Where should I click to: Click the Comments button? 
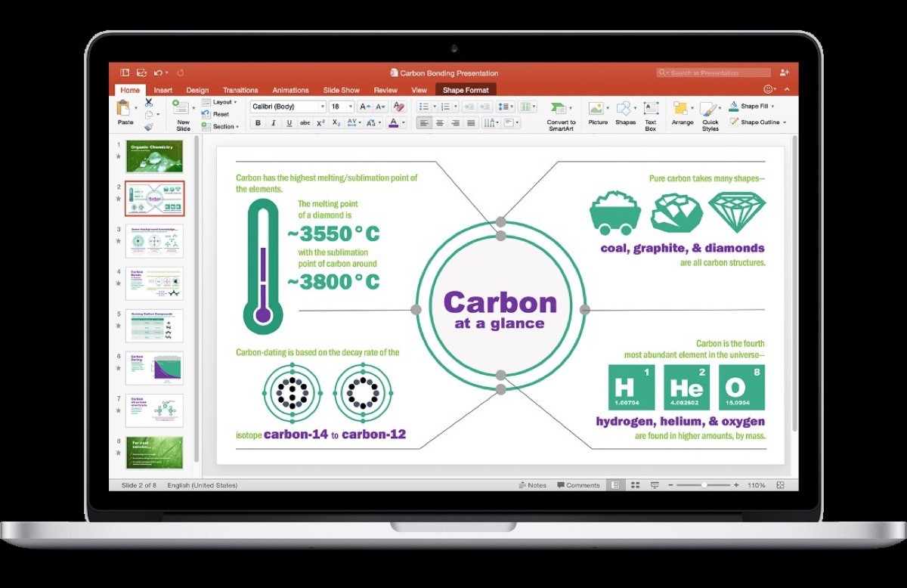coord(578,485)
